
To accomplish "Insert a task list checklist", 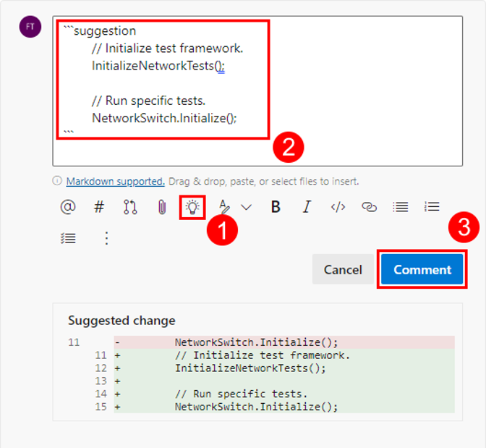I will click(x=68, y=238).
